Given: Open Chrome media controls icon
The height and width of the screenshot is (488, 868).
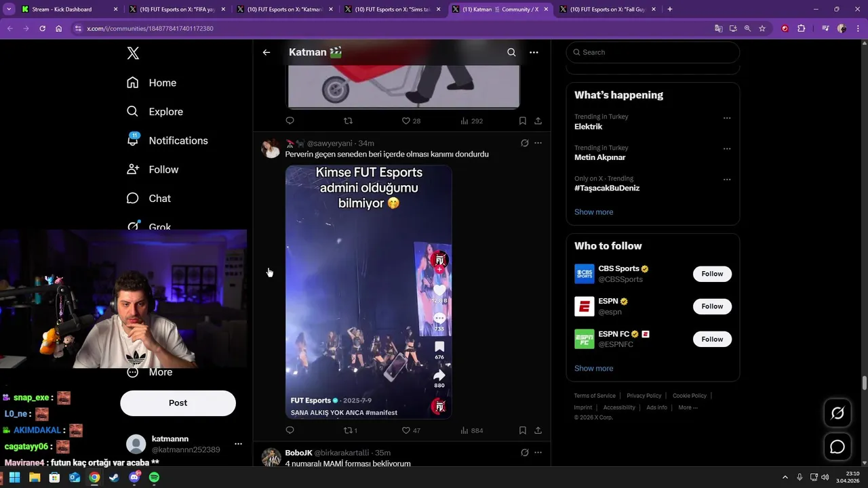Looking at the screenshot, I should 825,28.
